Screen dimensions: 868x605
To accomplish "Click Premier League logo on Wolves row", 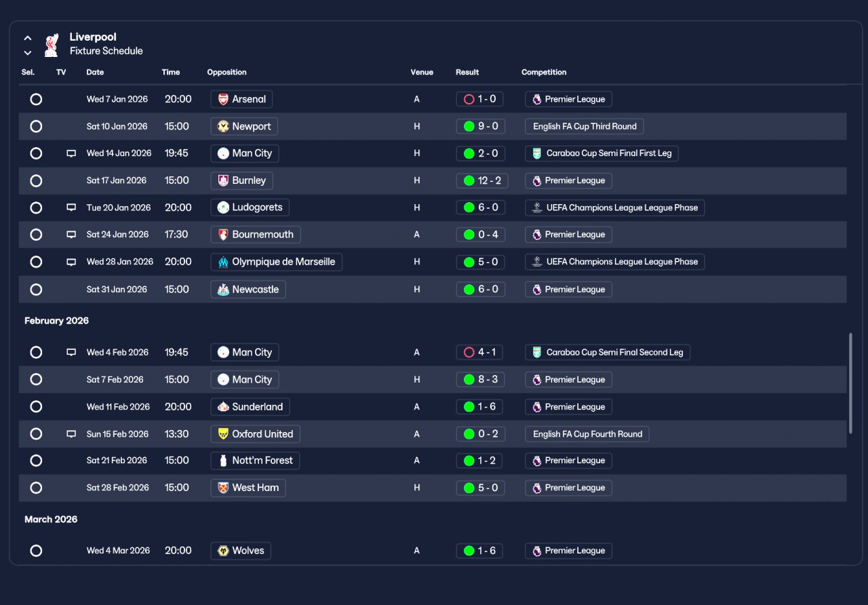I will pyautogui.click(x=536, y=551).
